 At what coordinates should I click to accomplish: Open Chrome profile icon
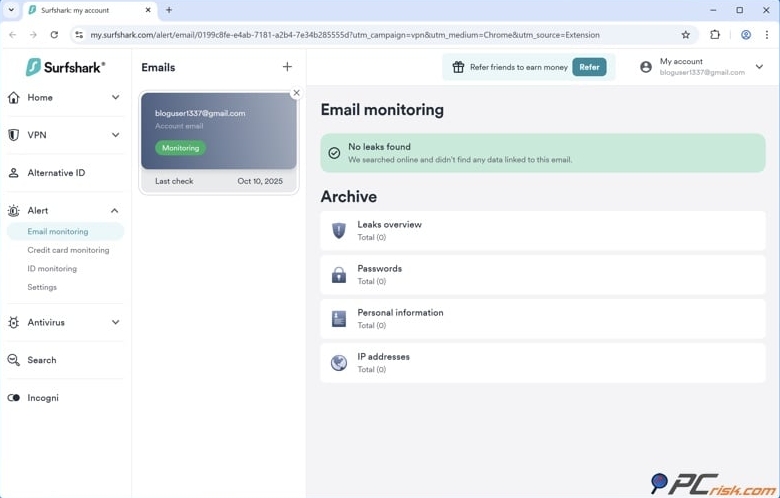click(745, 35)
